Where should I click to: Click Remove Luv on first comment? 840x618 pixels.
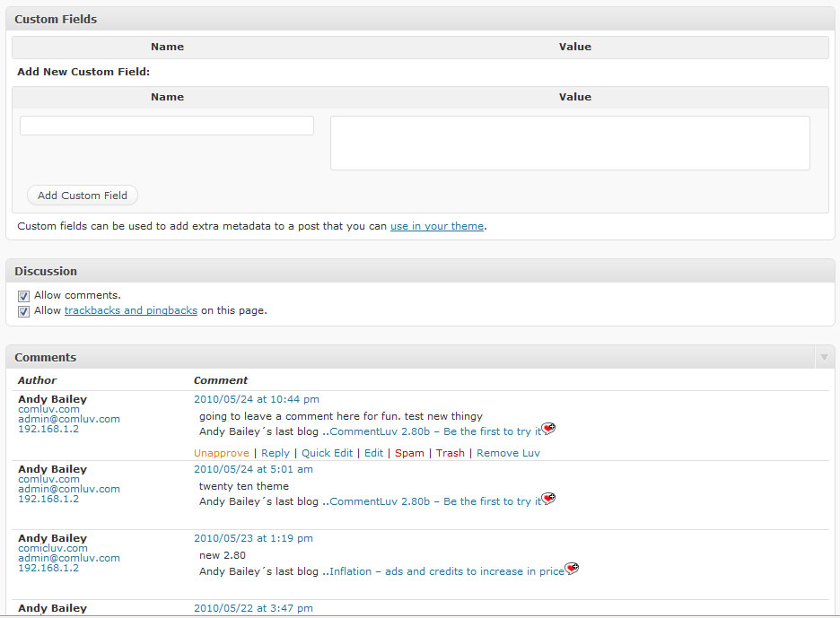[x=508, y=453]
